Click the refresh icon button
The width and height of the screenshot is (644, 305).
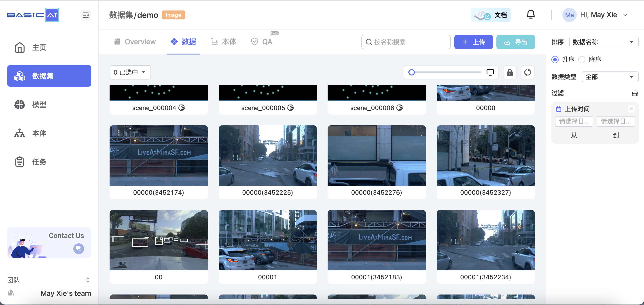pos(527,72)
